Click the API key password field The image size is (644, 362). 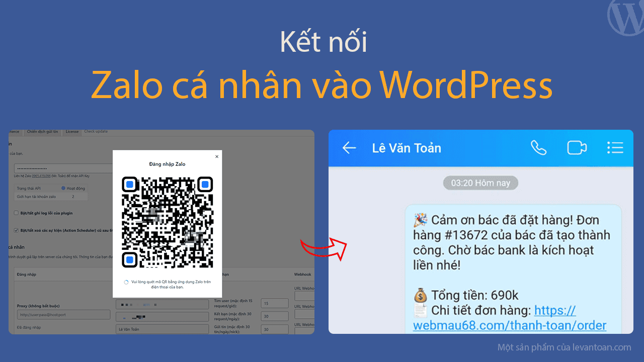coord(63,168)
